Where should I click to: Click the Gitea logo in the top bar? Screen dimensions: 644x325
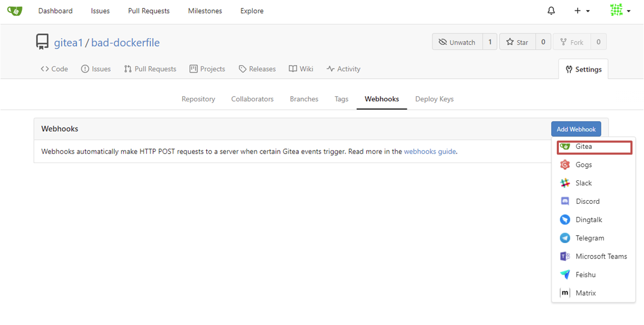click(15, 10)
